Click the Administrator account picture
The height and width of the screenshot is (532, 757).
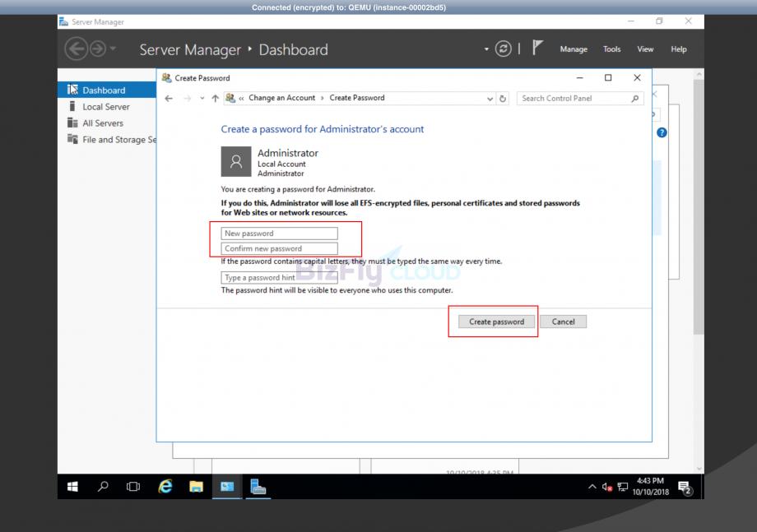click(236, 162)
